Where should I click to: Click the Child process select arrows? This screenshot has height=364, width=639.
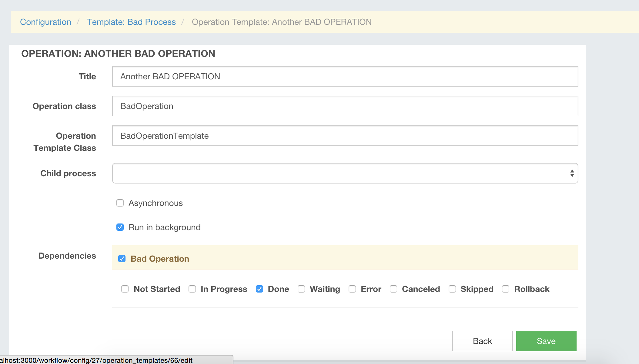pos(572,173)
